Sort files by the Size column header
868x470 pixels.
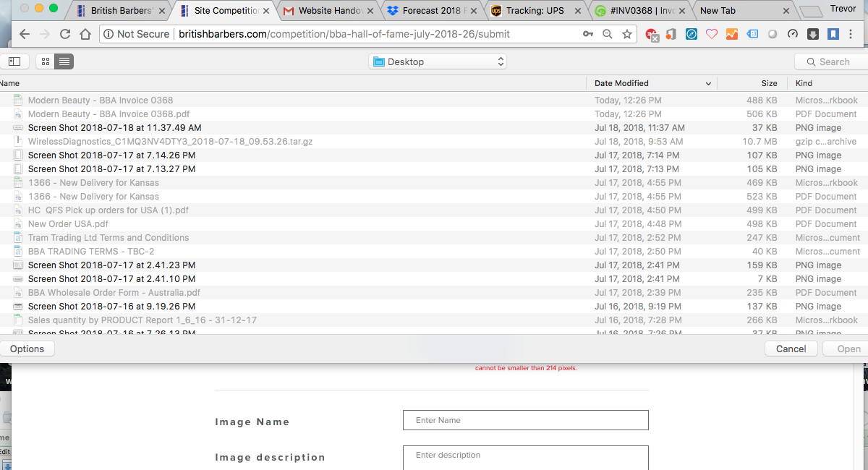click(769, 83)
